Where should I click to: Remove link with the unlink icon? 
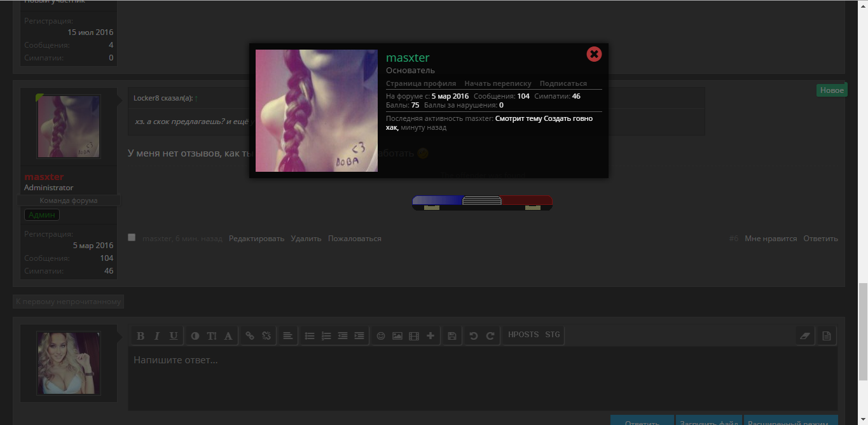pos(266,336)
